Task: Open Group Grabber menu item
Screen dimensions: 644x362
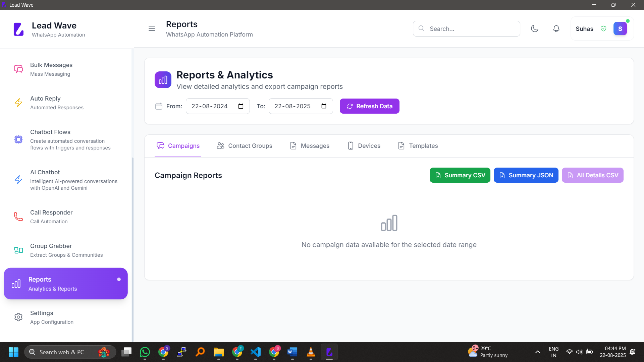Action: 66,250
